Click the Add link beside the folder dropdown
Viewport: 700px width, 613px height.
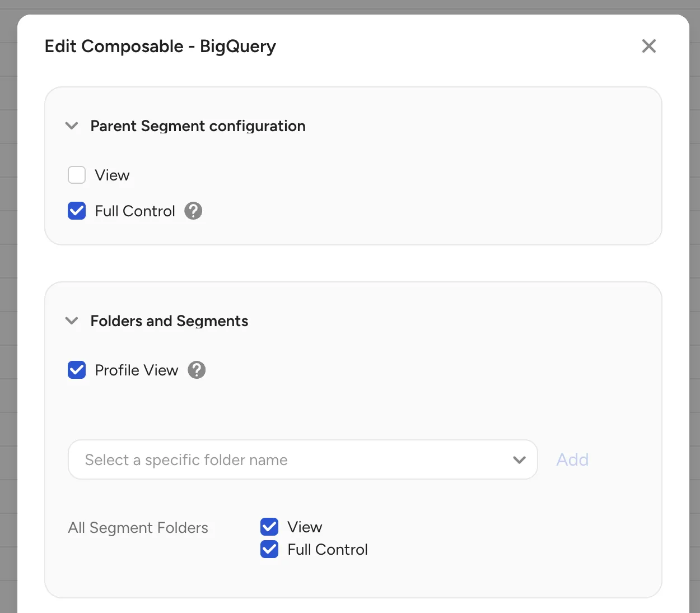click(x=572, y=460)
